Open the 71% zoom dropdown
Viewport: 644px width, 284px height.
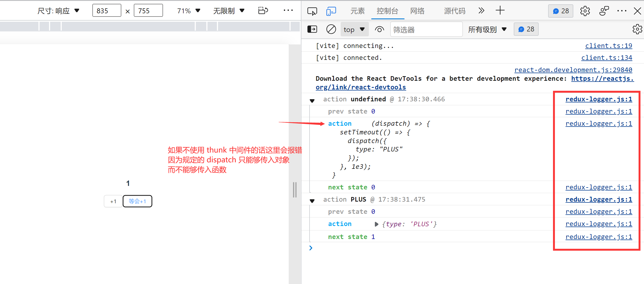pos(189,11)
